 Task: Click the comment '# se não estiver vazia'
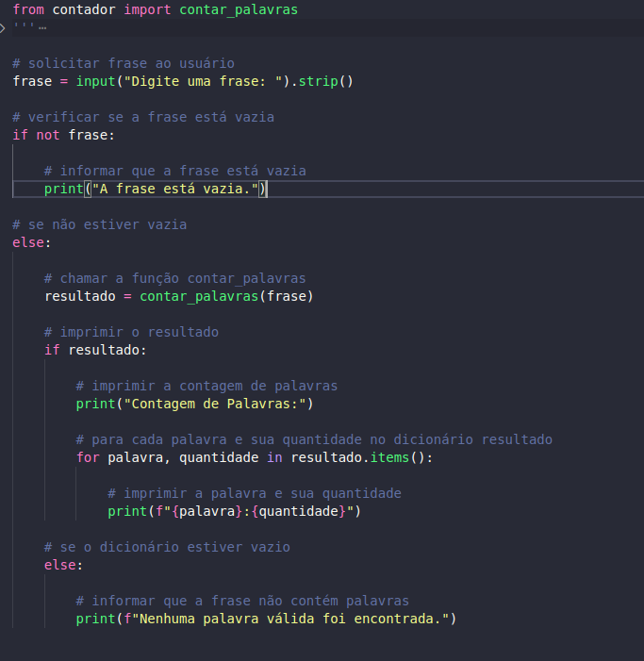(99, 224)
